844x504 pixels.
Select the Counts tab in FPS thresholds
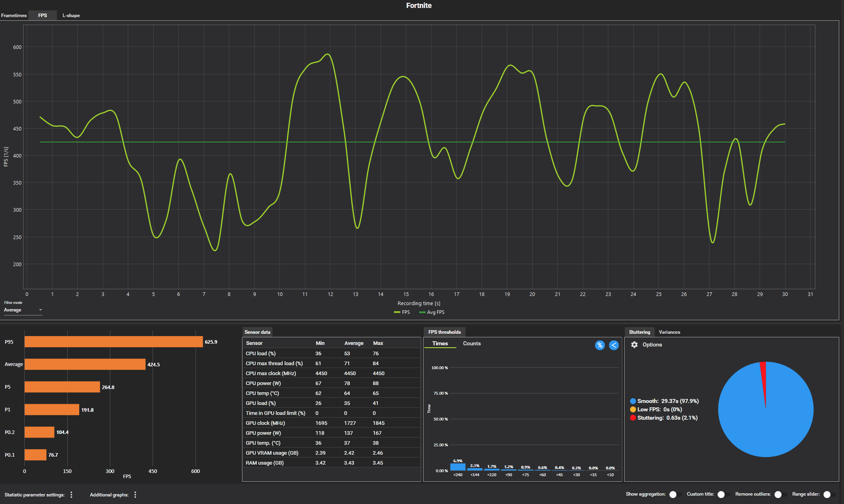[471, 343]
